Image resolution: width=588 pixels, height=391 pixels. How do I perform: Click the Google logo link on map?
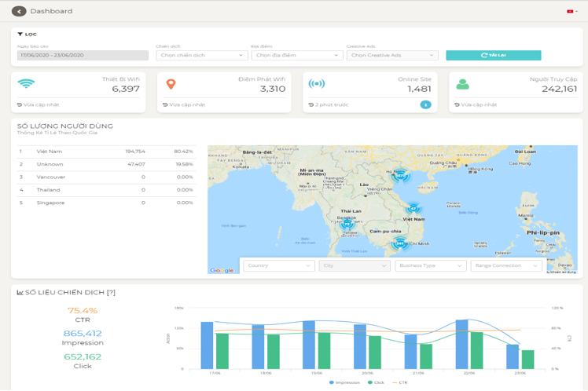[x=222, y=270]
